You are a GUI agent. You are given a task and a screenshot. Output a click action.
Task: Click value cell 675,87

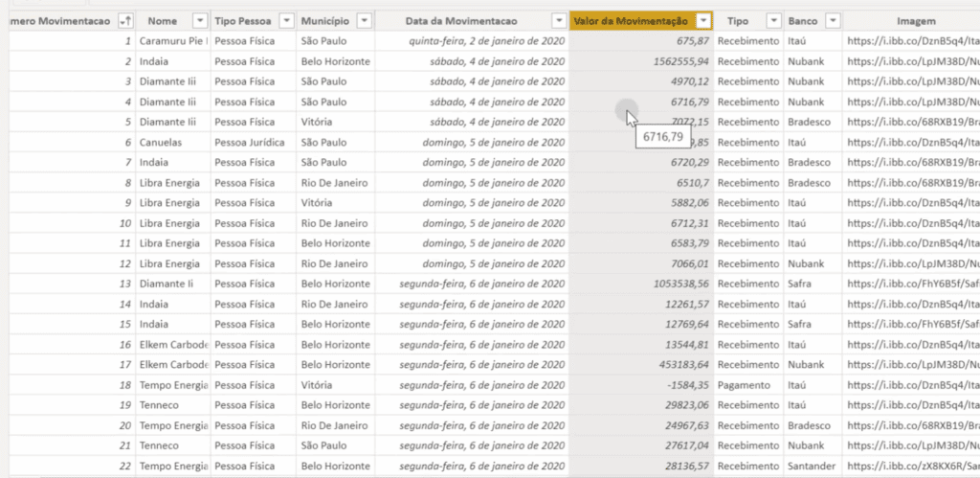(x=641, y=41)
